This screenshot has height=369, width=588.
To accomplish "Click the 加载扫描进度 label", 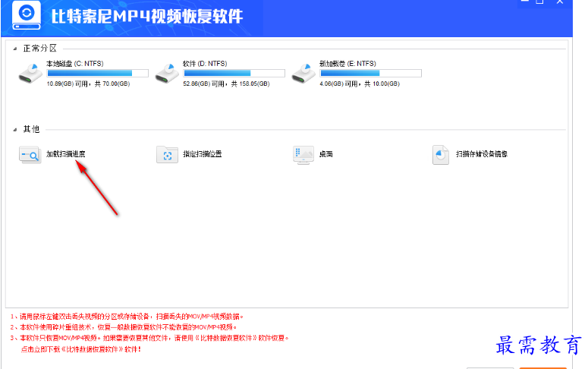I will coord(65,154).
